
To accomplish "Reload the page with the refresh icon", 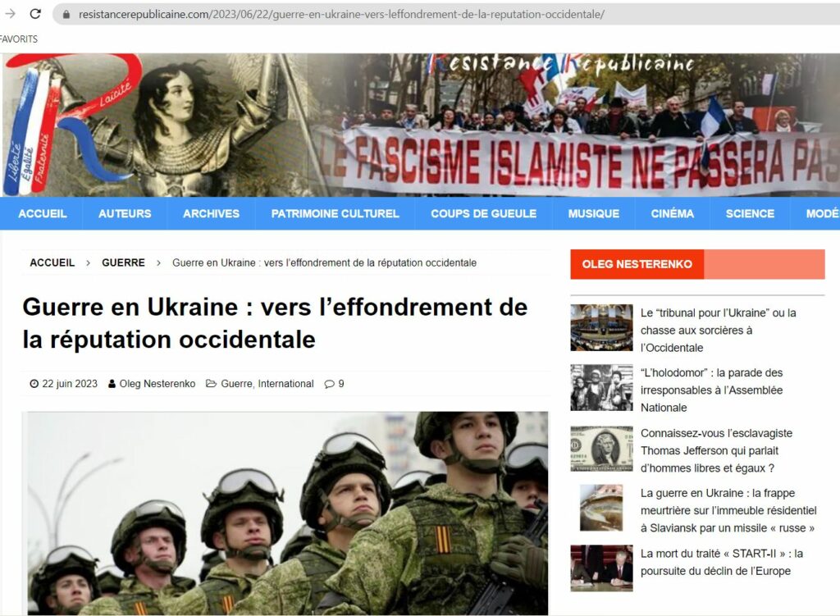I will pyautogui.click(x=35, y=14).
